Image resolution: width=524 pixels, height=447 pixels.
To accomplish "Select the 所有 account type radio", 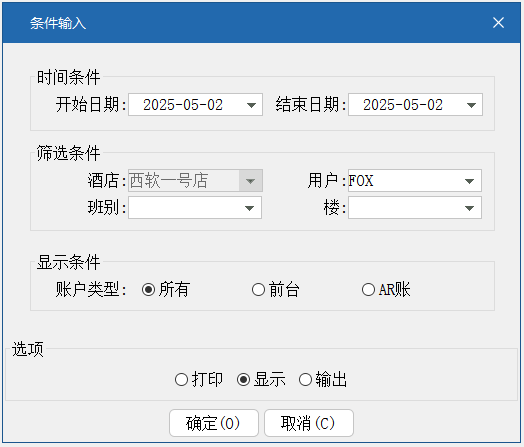I will [148, 289].
